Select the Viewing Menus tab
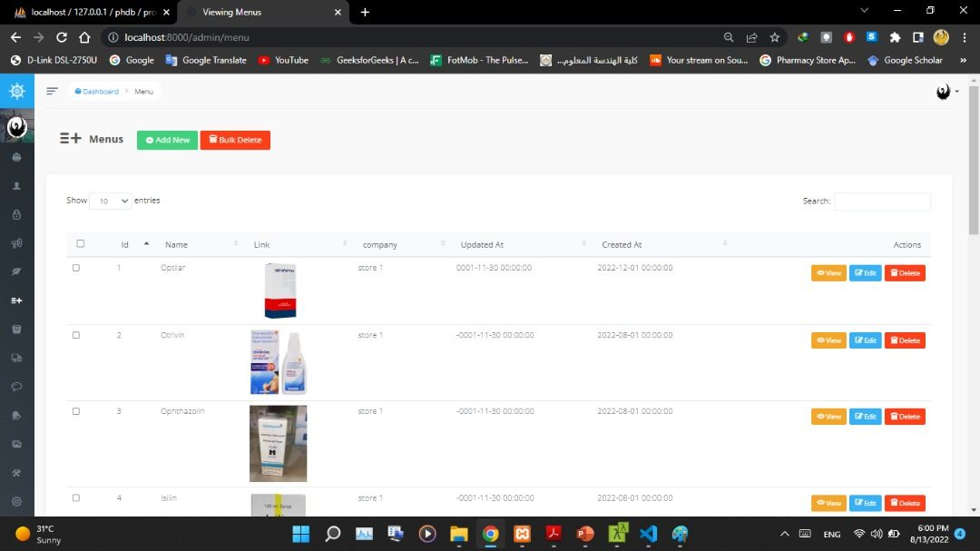Image resolution: width=980 pixels, height=551 pixels. tap(265, 12)
